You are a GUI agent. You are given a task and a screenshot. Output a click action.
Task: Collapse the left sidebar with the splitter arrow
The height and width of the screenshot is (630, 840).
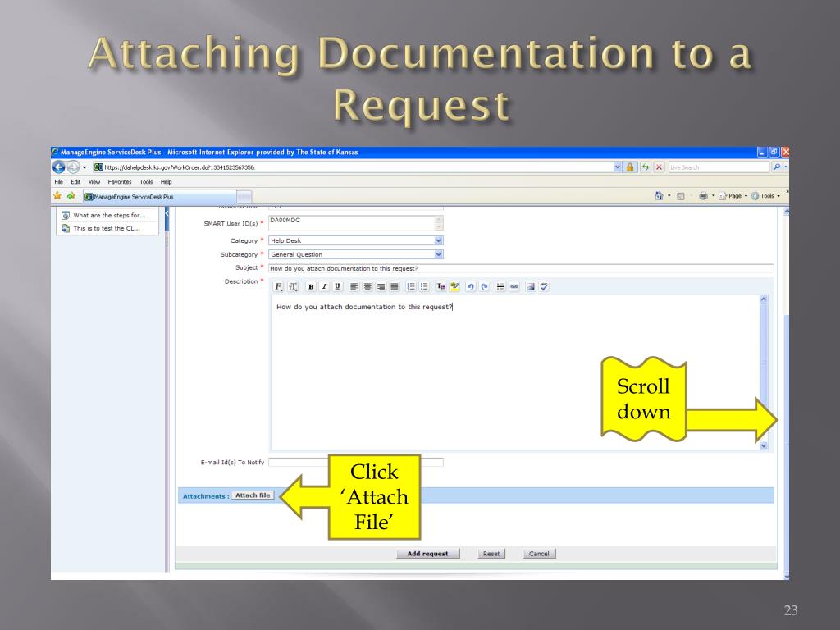pos(167,213)
